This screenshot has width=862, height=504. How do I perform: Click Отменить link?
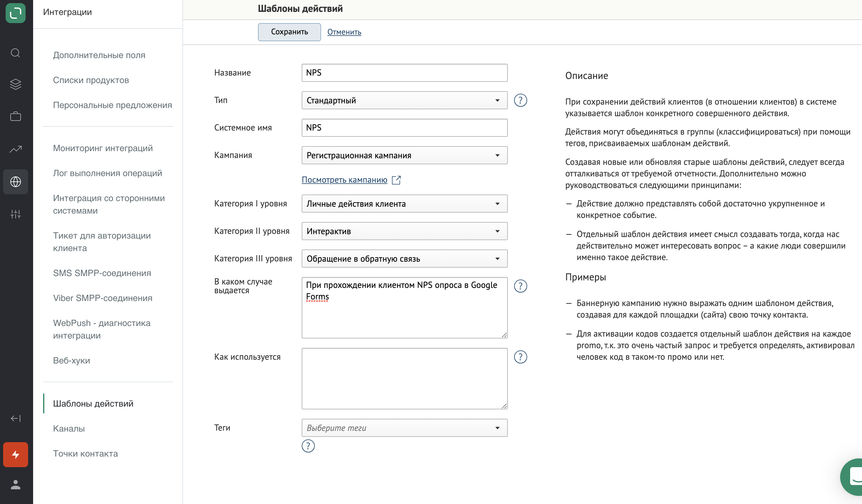[x=344, y=32]
